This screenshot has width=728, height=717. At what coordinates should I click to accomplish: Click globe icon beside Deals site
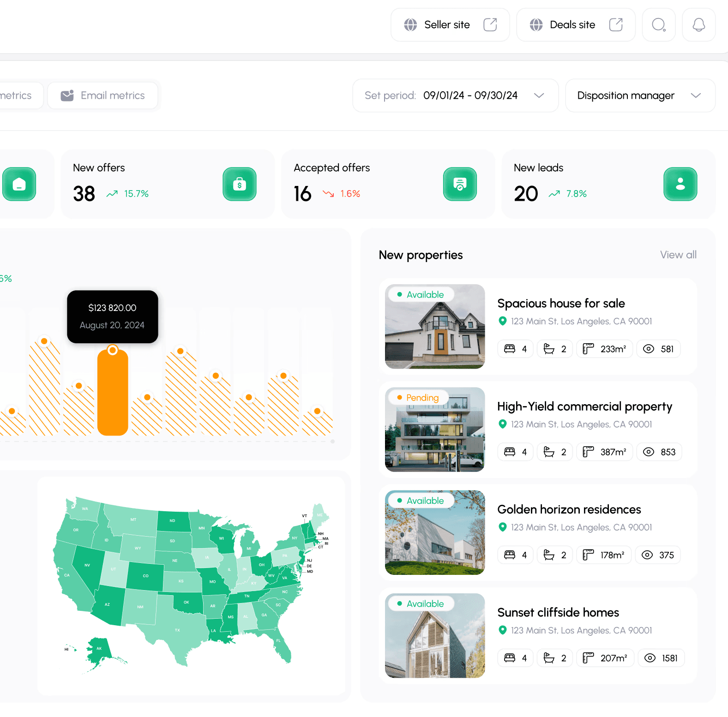pyautogui.click(x=536, y=25)
